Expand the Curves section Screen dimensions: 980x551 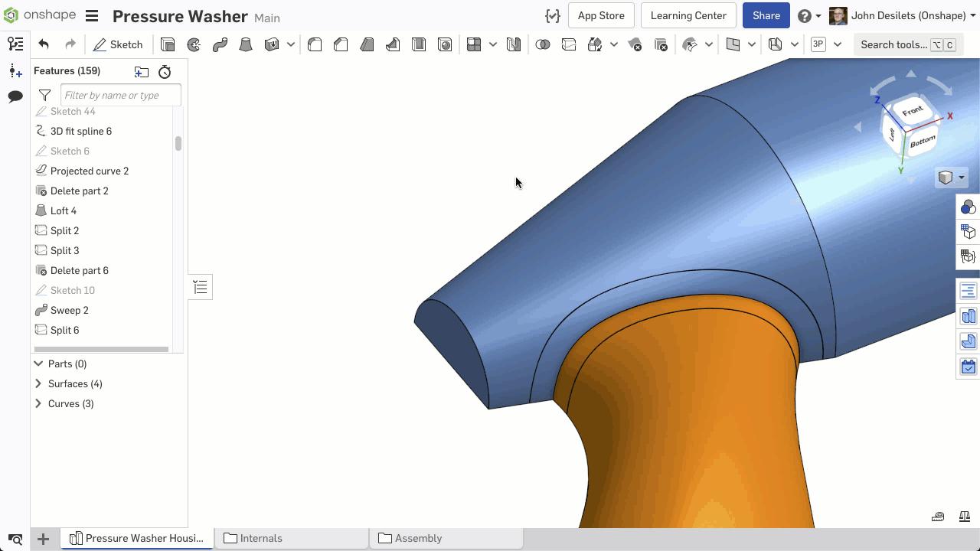tap(38, 403)
